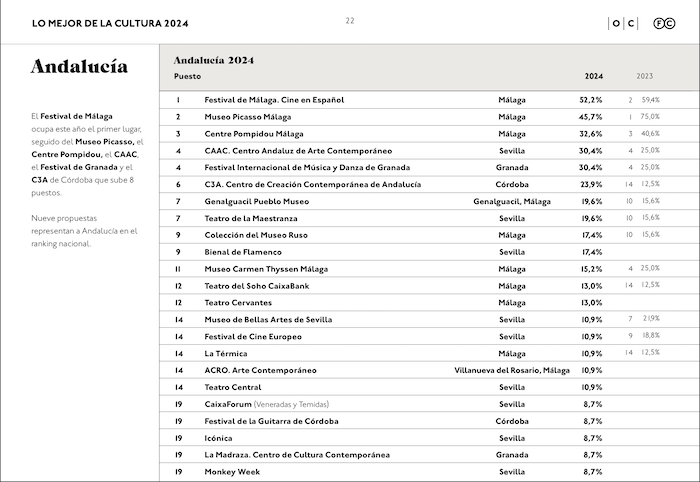Click the 'Genalguacil, Málaga' location cell
The height and width of the screenshot is (482, 700).
[512, 202]
